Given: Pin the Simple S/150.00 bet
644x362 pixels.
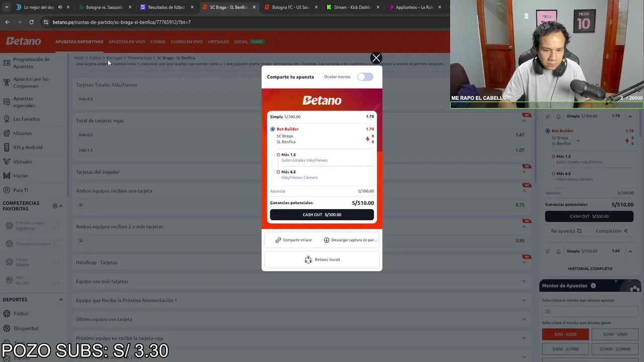Looking at the screenshot, I should pos(548,251).
